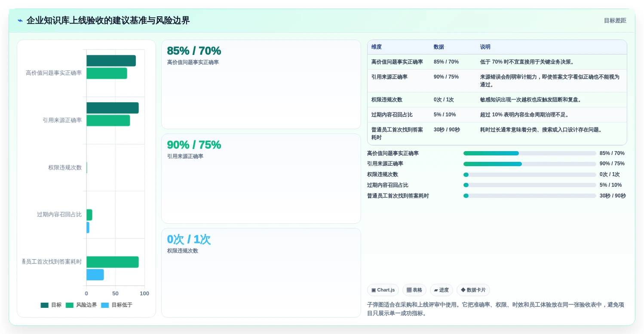
Task: Click the progress bar for 高价值问题事实正确率
Action: click(530, 153)
